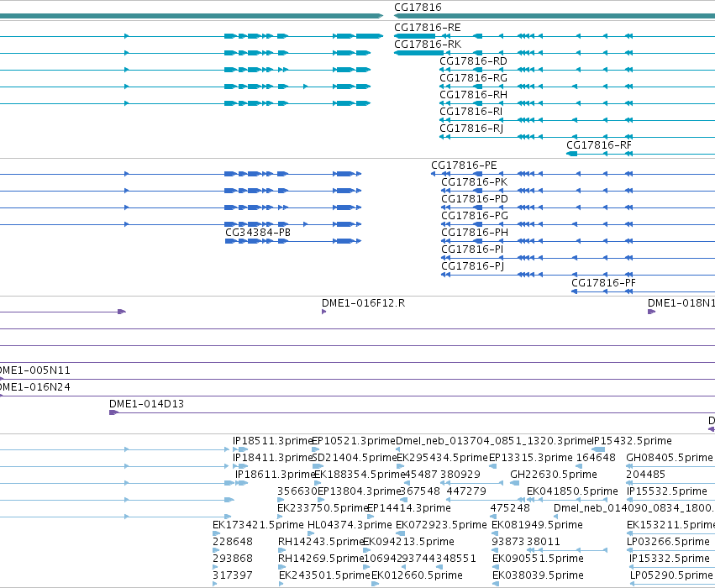Select EST EK295434.5prime
Screen dimensions: 715x588
pos(442,458)
